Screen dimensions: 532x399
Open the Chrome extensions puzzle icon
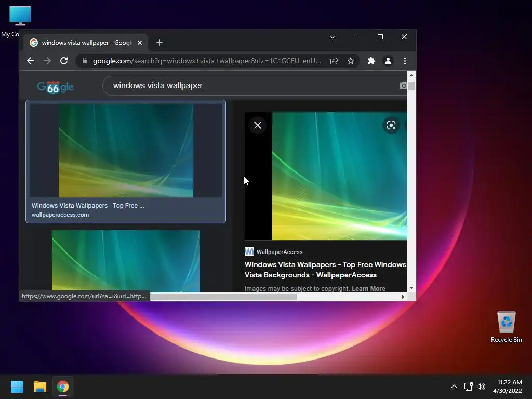coord(371,61)
